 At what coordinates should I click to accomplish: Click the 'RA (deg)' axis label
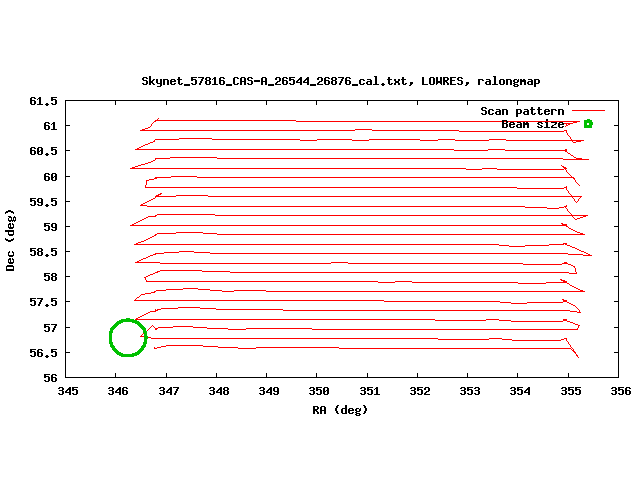click(x=340, y=410)
